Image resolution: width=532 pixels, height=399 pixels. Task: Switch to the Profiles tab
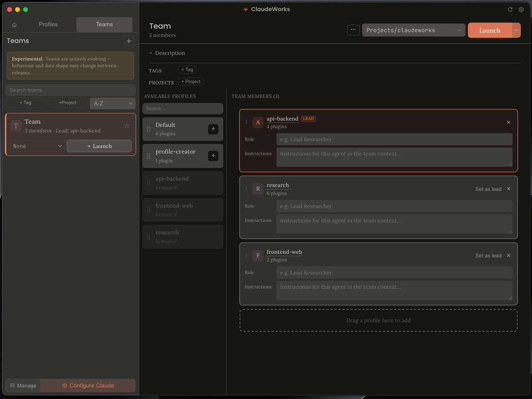pyautogui.click(x=48, y=24)
